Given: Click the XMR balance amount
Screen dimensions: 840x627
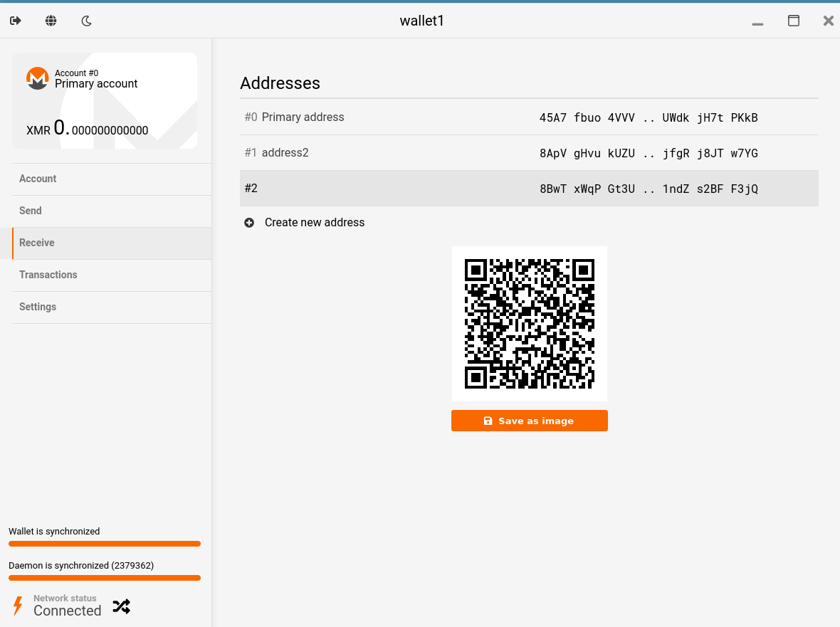Looking at the screenshot, I should click(88, 129).
